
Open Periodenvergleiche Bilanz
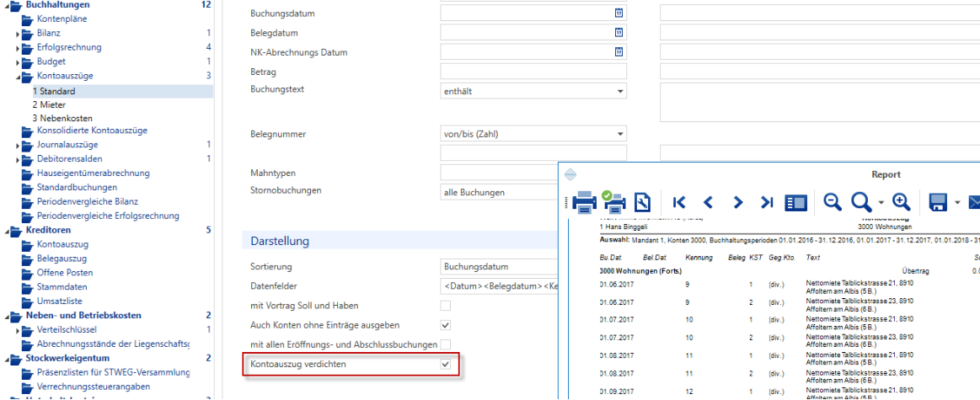pos(88,202)
